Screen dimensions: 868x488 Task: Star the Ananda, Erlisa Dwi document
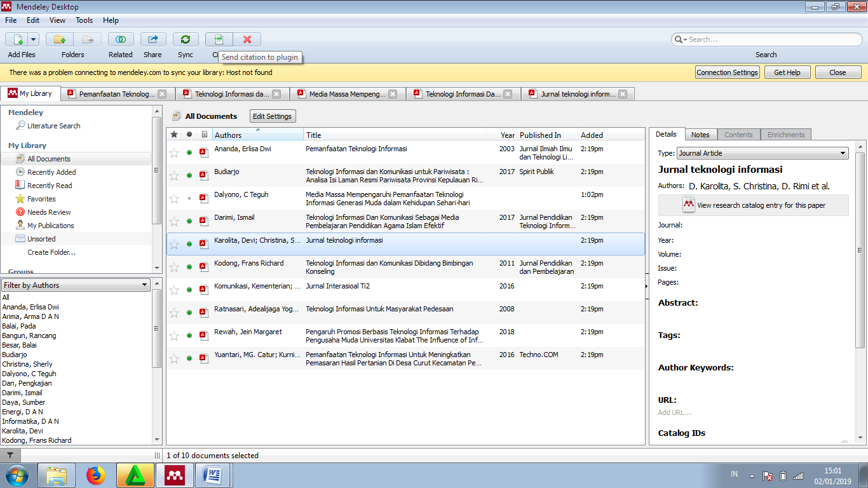click(x=174, y=152)
